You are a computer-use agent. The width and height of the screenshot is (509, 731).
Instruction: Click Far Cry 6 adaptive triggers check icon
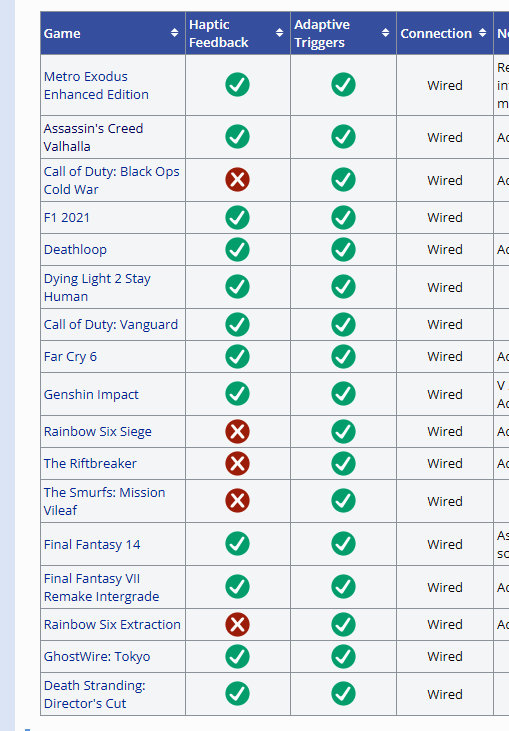pos(343,356)
